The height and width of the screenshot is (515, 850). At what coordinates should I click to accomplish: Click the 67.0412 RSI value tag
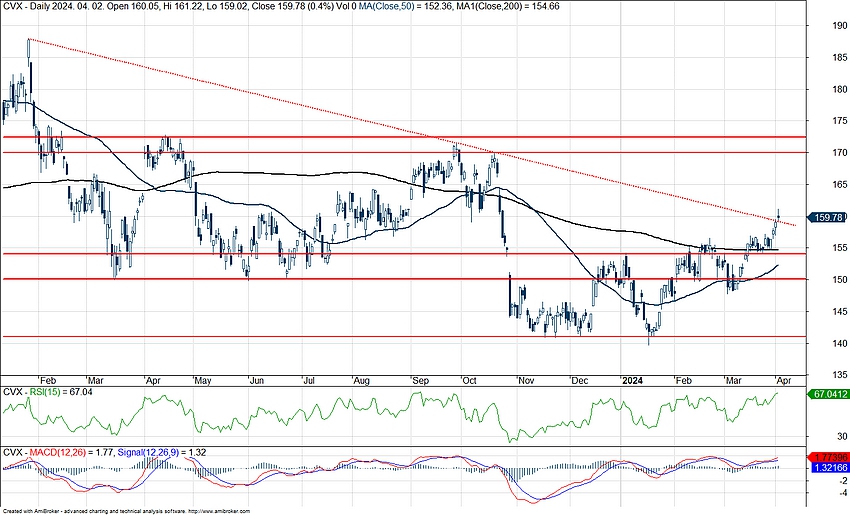point(827,394)
